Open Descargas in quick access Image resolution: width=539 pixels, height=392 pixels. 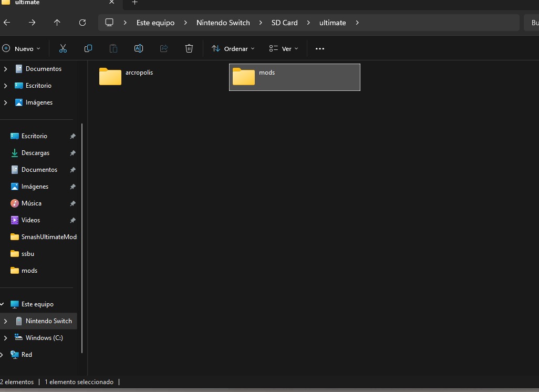(x=35, y=153)
